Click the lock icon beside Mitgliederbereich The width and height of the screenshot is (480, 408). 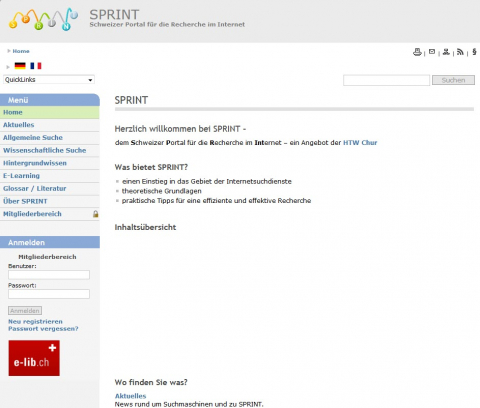(x=96, y=214)
